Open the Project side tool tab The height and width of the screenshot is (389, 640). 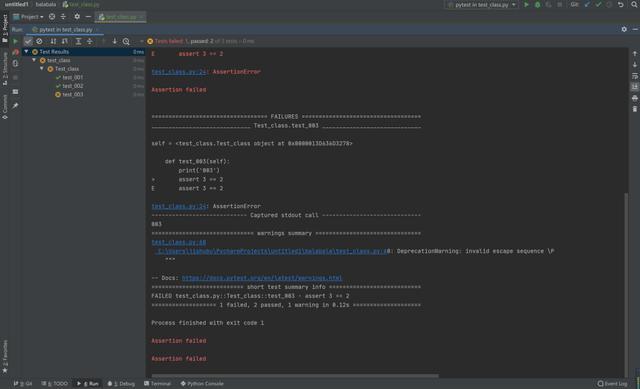pyautogui.click(x=5, y=29)
